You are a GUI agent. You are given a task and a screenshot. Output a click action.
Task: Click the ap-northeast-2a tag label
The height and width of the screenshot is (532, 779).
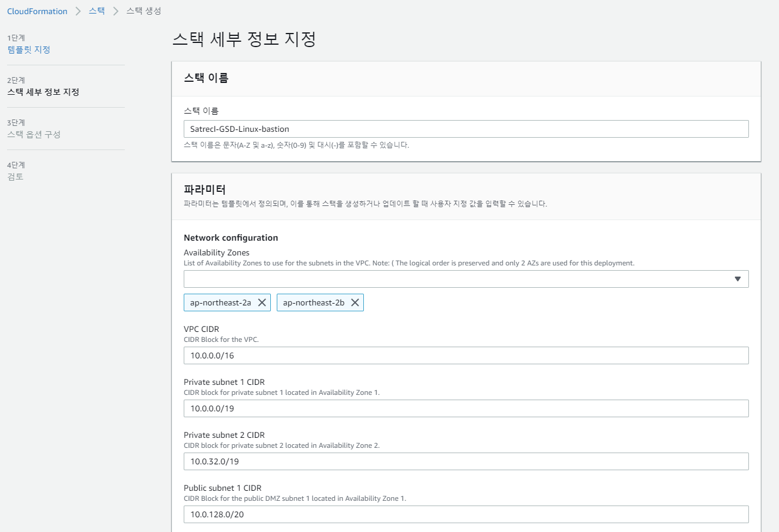220,302
